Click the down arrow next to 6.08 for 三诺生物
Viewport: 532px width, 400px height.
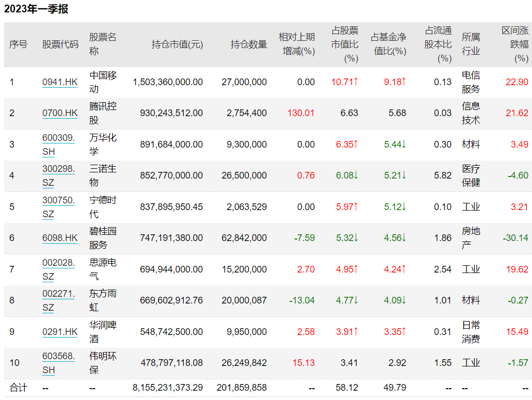coord(356,175)
